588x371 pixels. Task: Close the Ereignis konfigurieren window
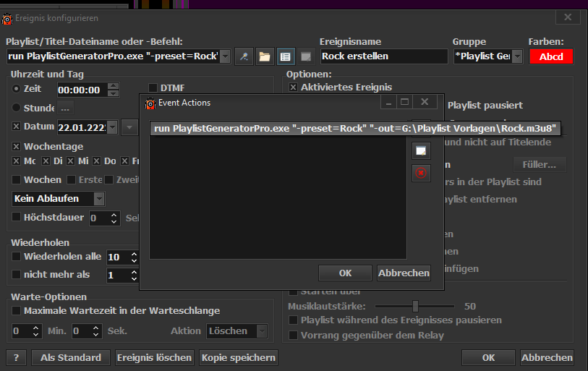(568, 17)
